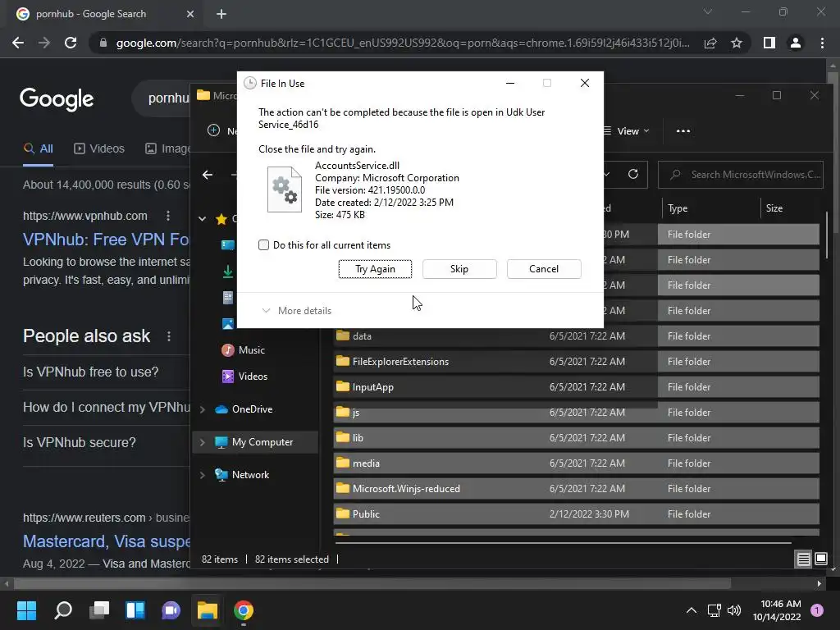Go forward in Chrome browser
The image size is (840, 630).
pyautogui.click(x=44, y=43)
